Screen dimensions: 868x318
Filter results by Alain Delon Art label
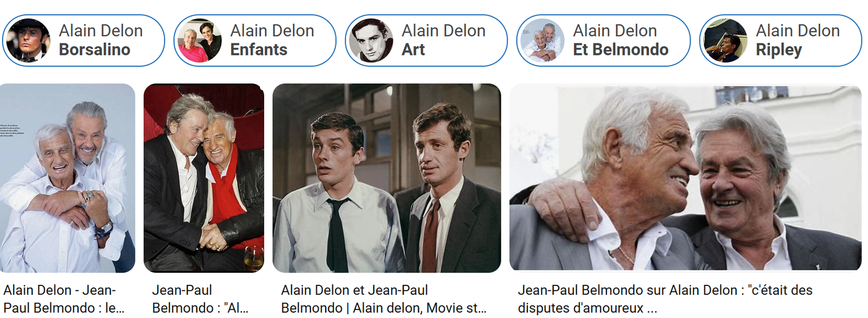pyautogui.click(x=444, y=40)
